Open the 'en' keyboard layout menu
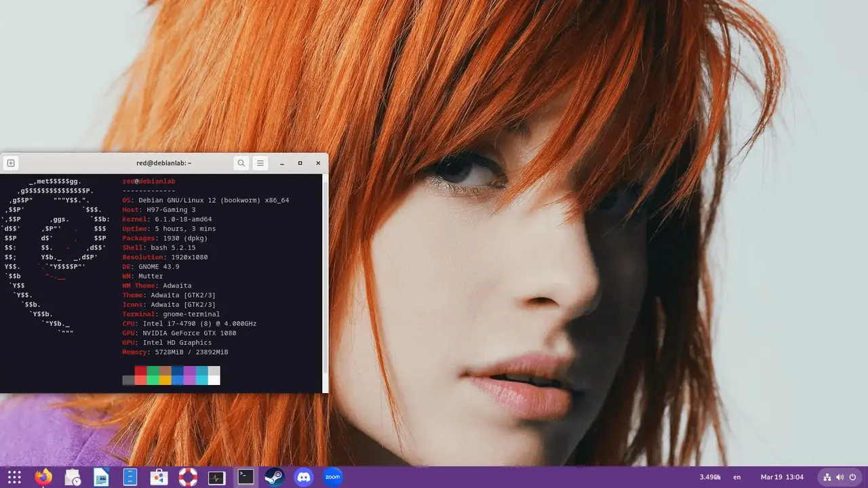 click(737, 477)
